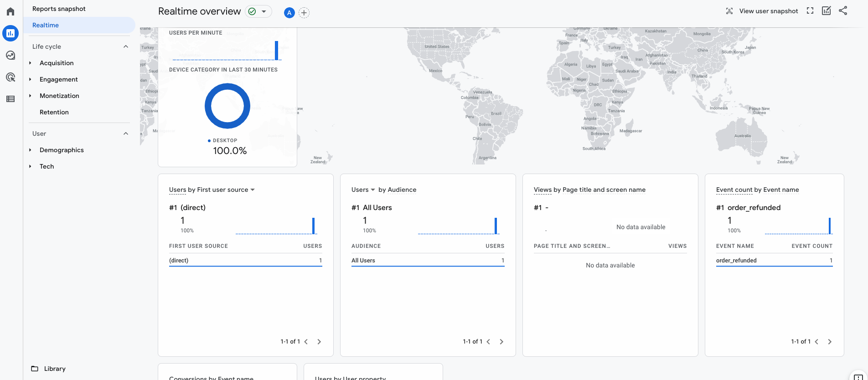
Task: Go to previous page in Audience card
Action: [x=488, y=342]
